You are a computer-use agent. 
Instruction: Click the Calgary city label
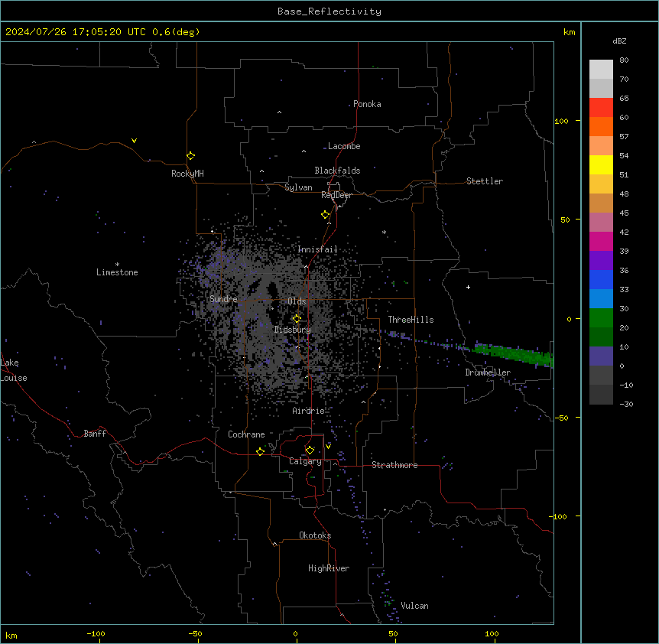tap(305, 461)
